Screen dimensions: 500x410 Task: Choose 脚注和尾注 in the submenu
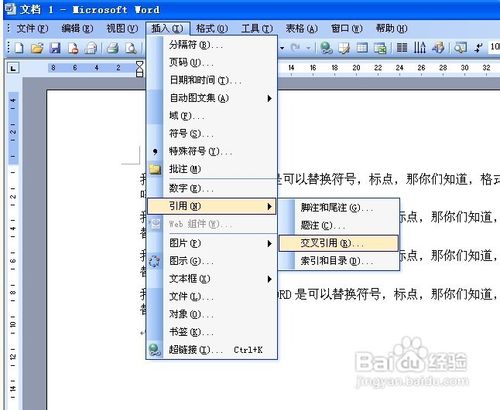pos(339,208)
